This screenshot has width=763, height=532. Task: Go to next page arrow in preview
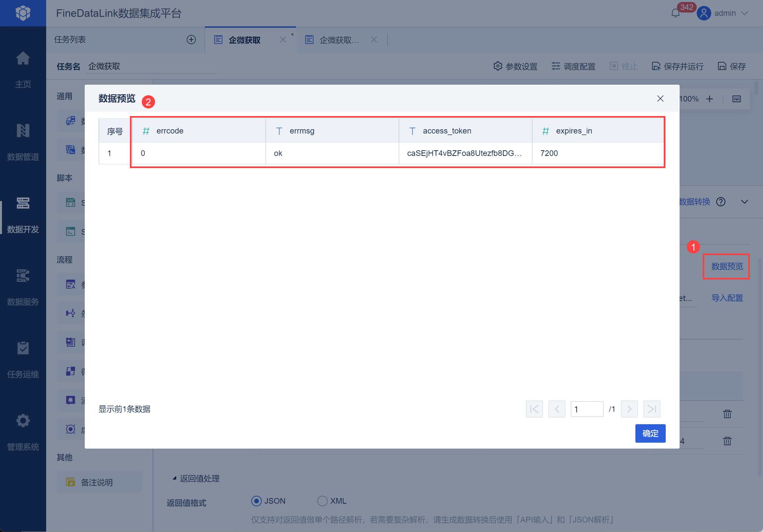(629, 409)
